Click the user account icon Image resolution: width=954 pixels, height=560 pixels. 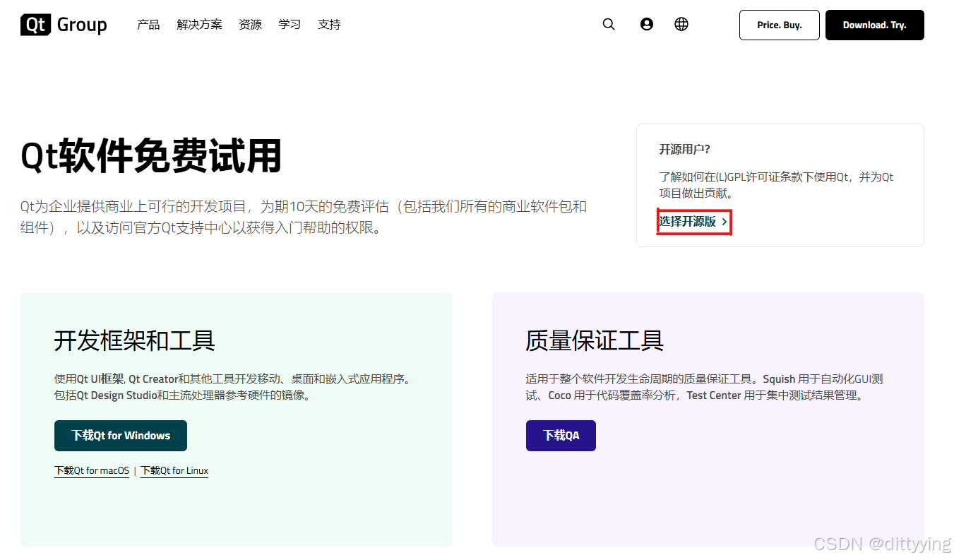click(x=647, y=23)
